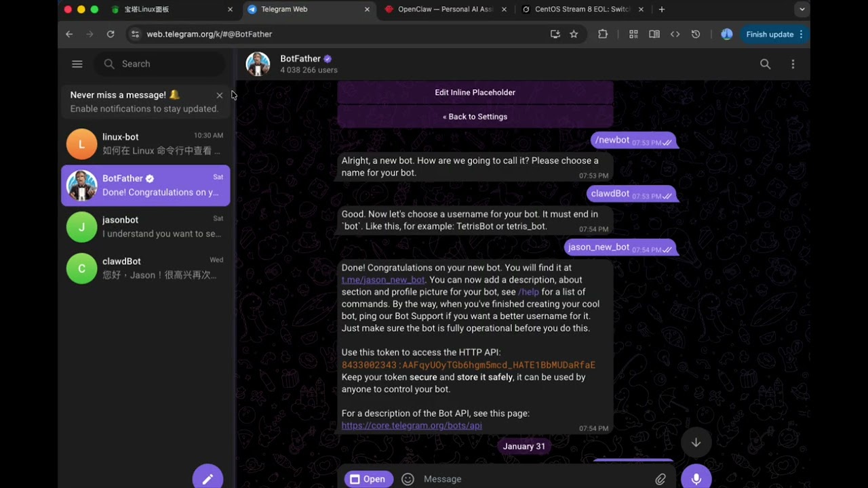Reload the page with the refresh icon
The height and width of the screenshot is (488, 868).
click(111, 34)
